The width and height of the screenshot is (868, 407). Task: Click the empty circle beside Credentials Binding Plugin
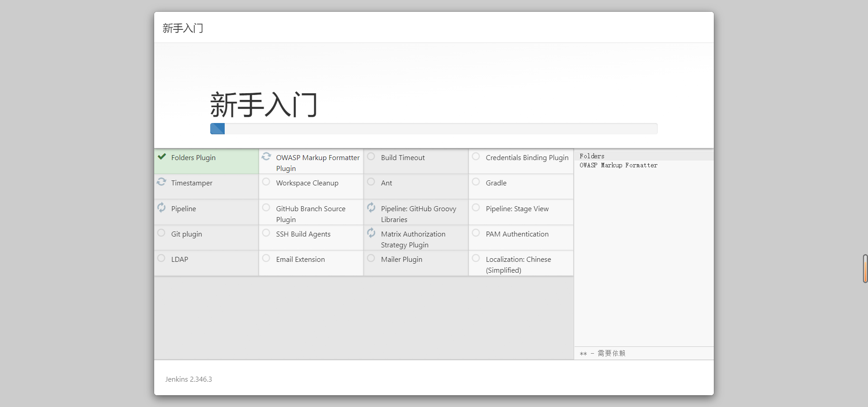tap(476, 156)
